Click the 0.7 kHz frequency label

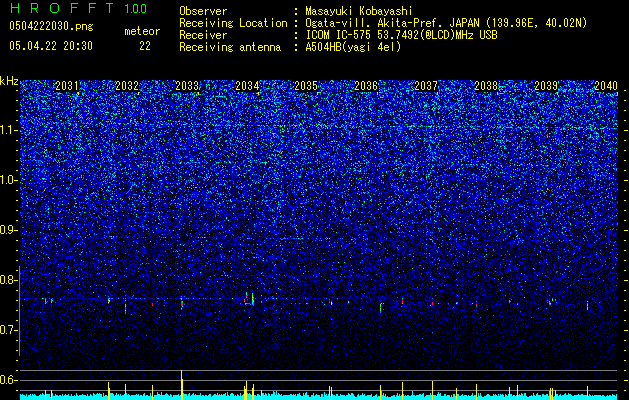(x=8, y=330)
